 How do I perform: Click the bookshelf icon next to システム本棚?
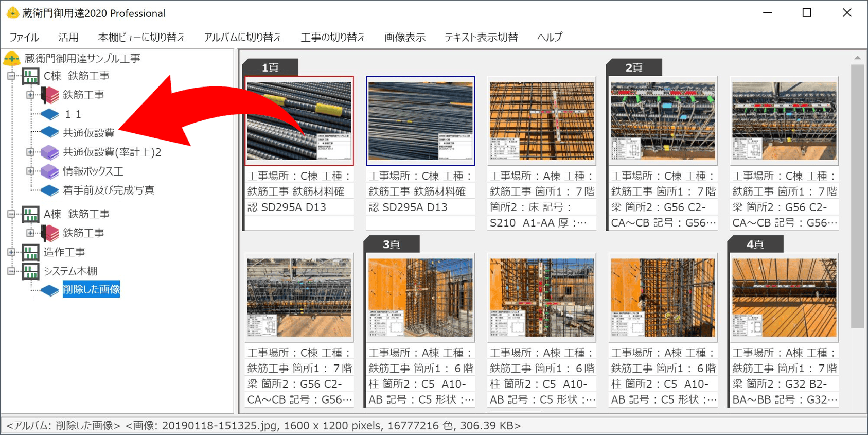30,271
